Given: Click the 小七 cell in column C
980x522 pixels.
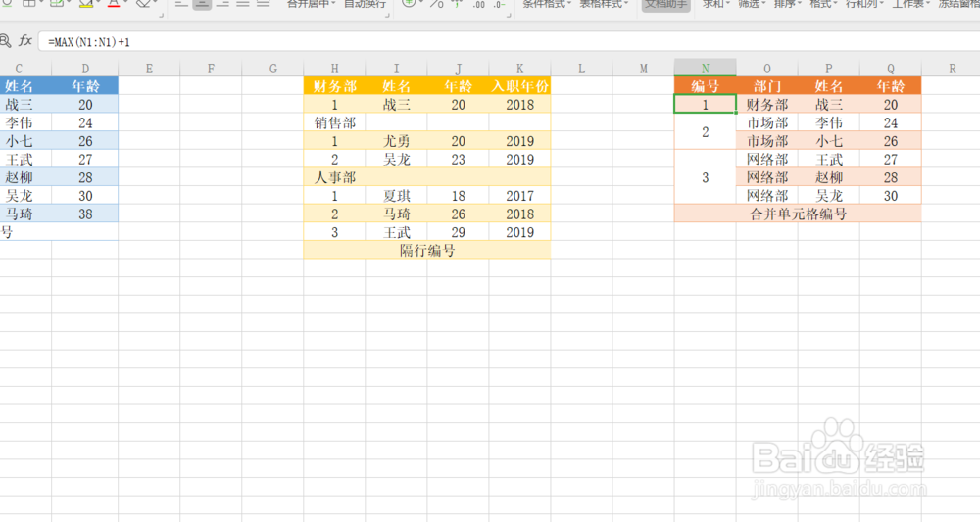Looking at the screenshot, I should point(25,141).
